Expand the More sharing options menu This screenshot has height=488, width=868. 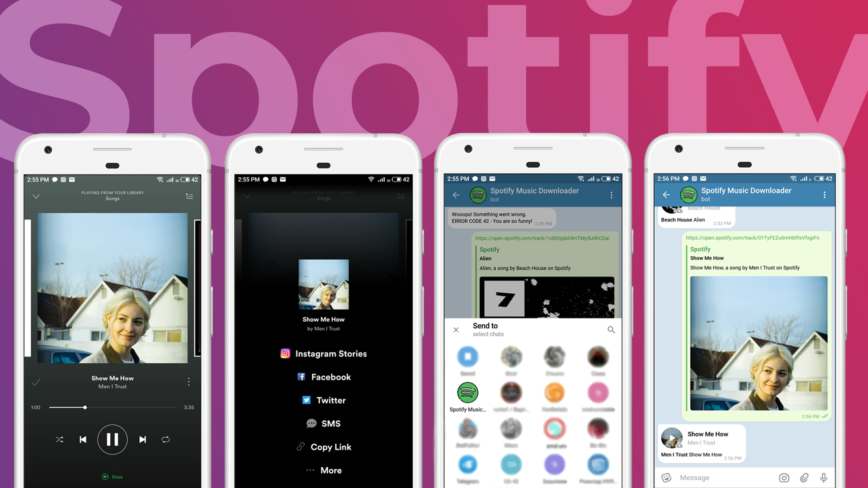tap(323, 467)
